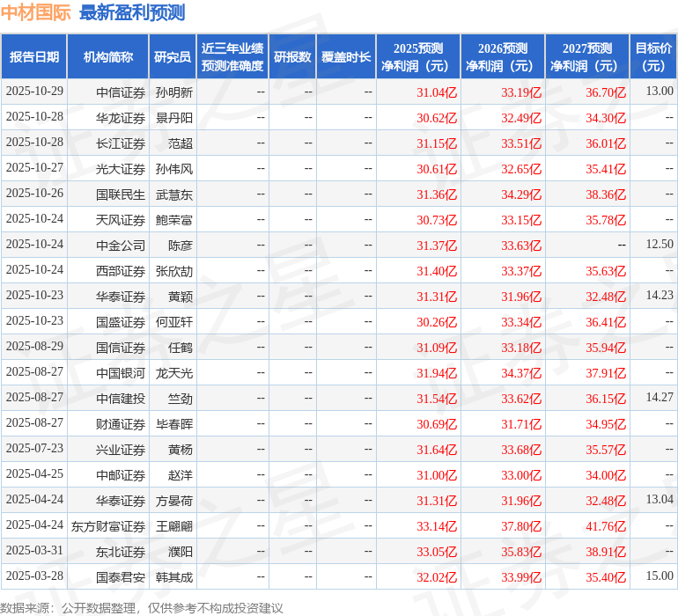Click the 2025-07-23 report date cell
The height and width of the screenshot is (616, 678).
34,449
